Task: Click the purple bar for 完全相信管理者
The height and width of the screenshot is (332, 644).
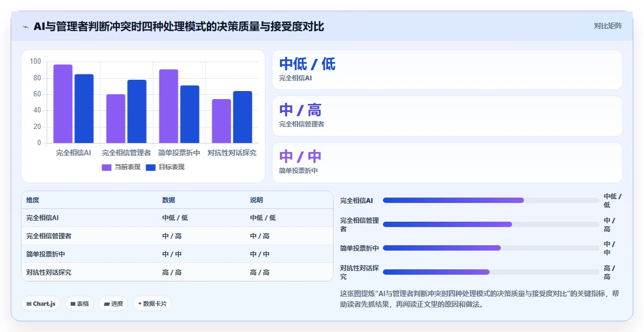Action: [116, 119]
